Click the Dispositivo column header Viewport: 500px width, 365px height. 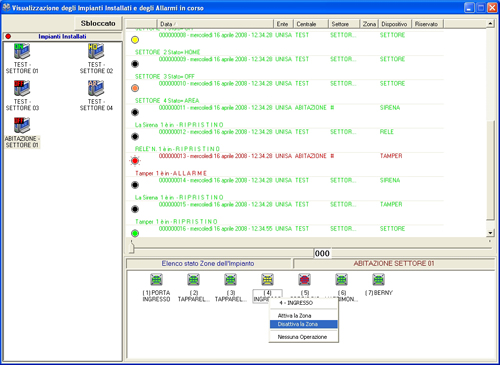point(395,24)
